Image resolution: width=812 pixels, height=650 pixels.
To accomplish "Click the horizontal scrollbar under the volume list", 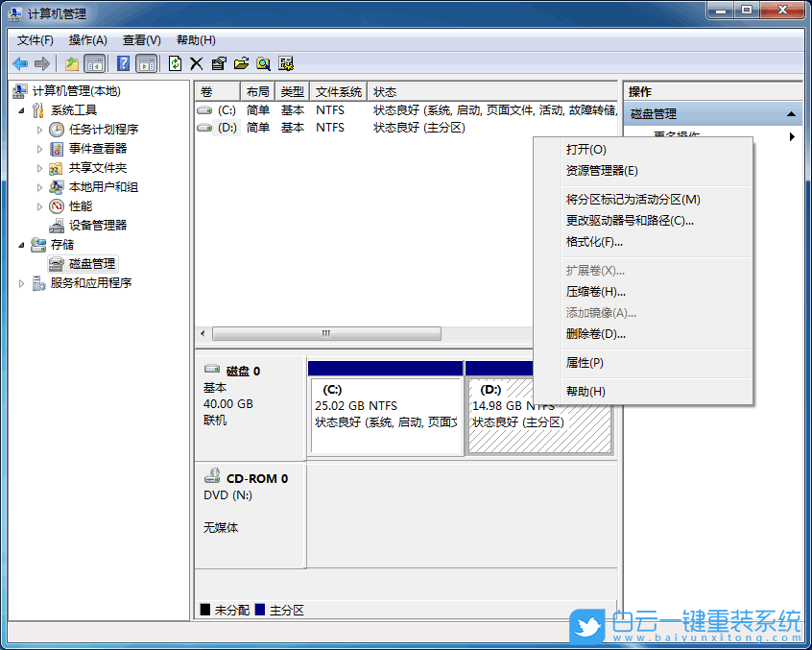I will click(x=326, y=332).
